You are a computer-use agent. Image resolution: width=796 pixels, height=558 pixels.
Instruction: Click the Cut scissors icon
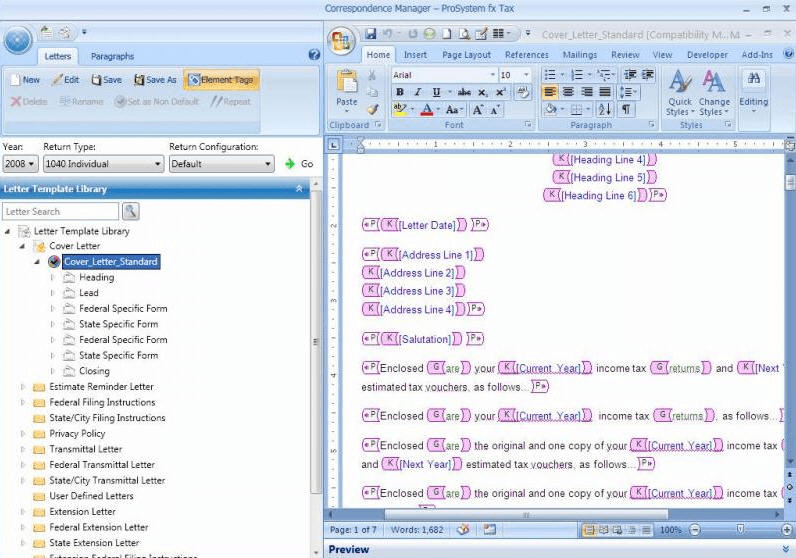click(x=372, y=75)
